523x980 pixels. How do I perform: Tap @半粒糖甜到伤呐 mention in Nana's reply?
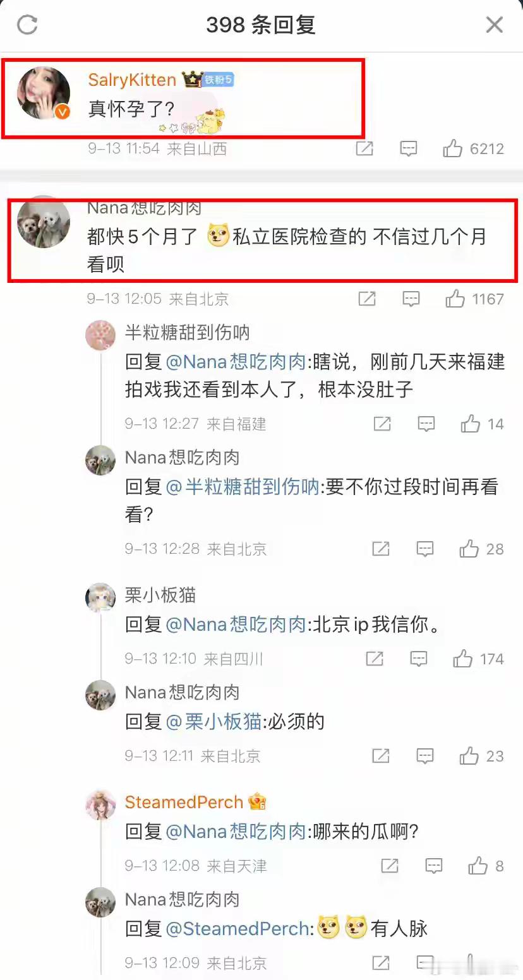tap(243, 487)
